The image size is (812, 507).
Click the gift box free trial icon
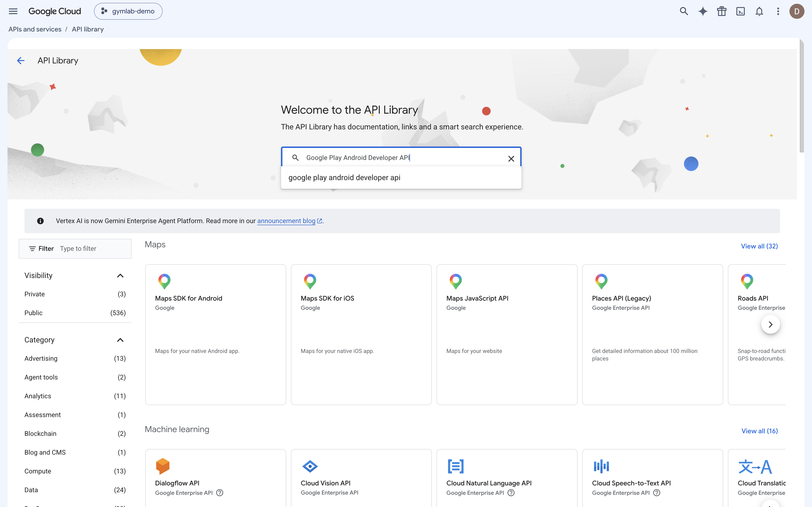722,11
